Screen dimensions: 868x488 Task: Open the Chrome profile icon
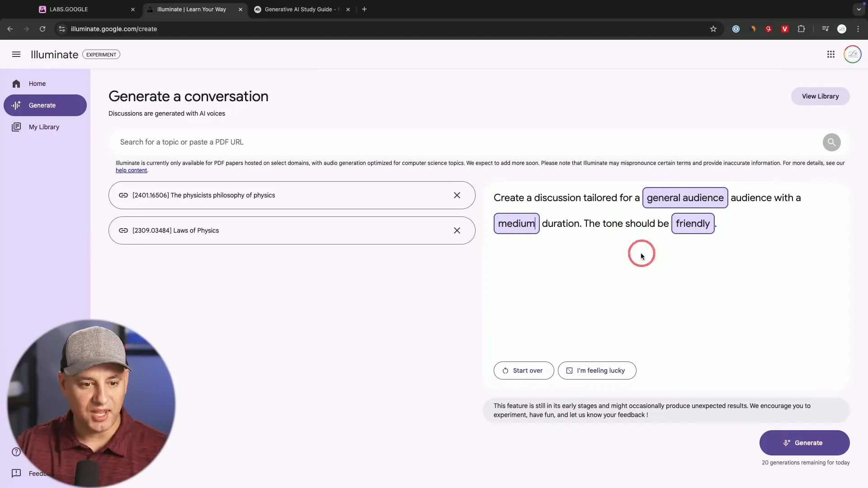[842, 29]
